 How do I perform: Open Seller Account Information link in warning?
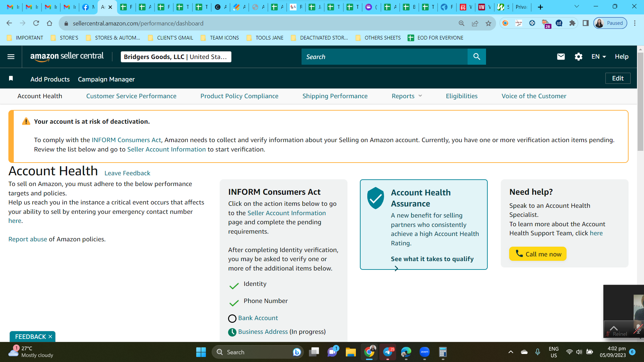coord(166,149)
